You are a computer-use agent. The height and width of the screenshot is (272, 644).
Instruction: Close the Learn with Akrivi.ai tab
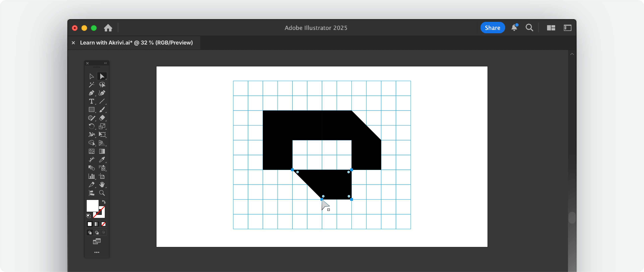(x=73, y=43)
